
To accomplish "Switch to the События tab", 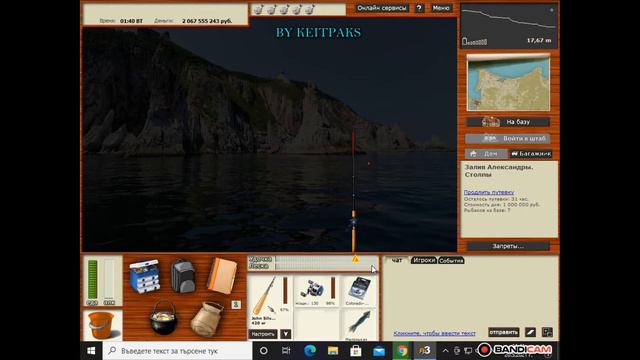I will pos(451,260).
